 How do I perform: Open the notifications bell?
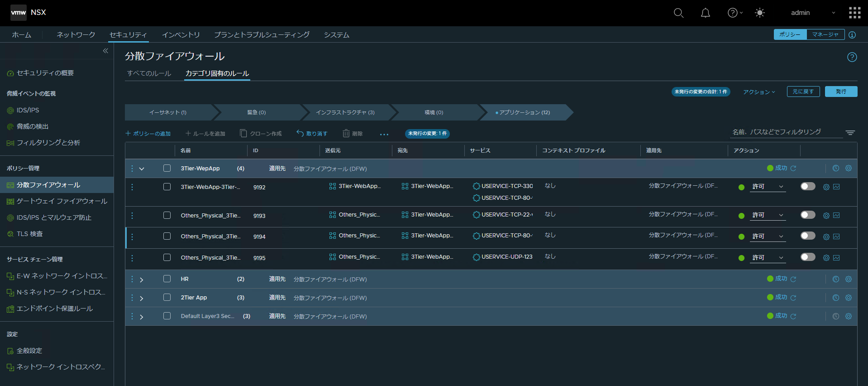coord(705,13)
